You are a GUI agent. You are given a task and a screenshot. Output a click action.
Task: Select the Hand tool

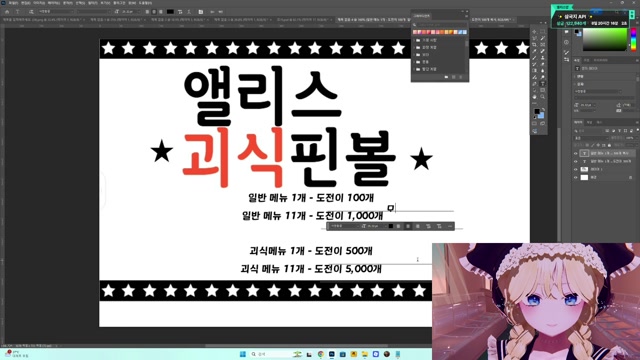tap(534, 97)
